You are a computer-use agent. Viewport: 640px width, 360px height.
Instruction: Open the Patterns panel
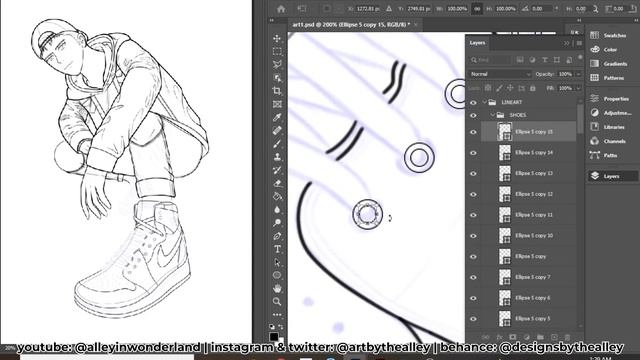[607, 78]
